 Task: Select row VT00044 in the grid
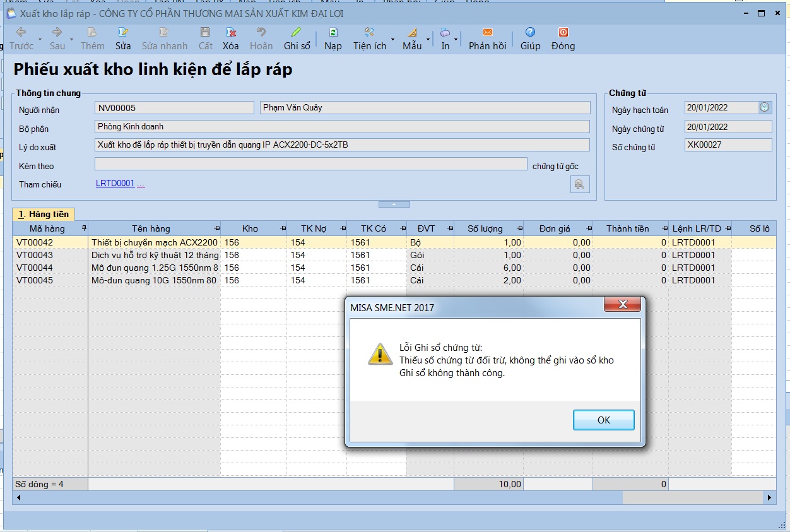394,268
